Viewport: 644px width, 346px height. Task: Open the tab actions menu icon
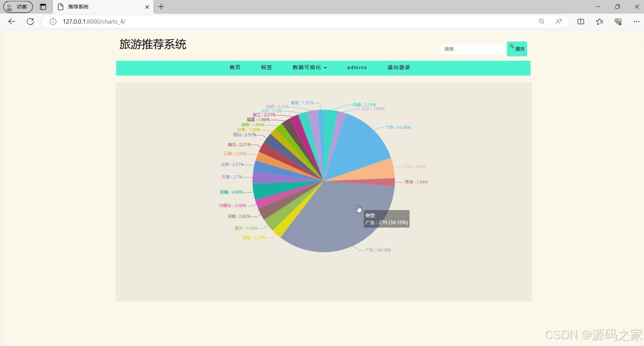point(43,7)
